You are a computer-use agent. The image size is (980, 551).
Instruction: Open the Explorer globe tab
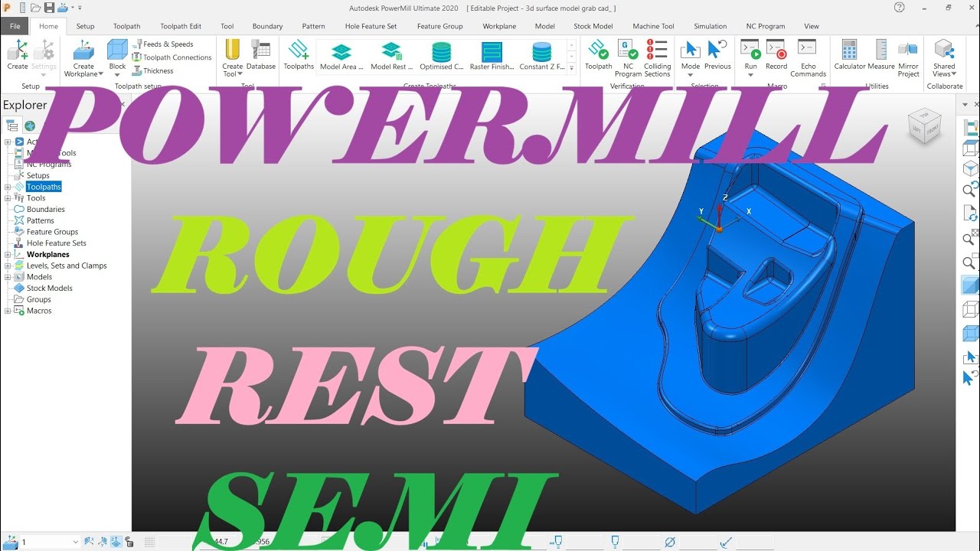(30, 126)
